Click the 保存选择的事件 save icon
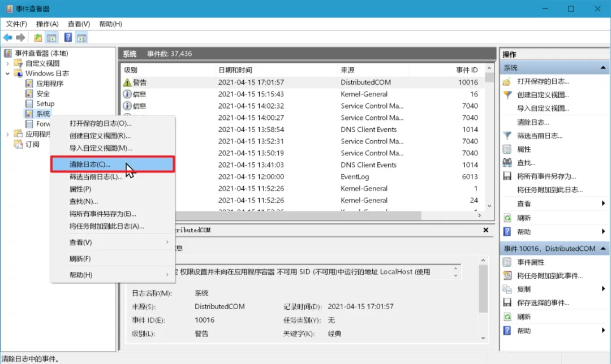This screenshot has width=611, height=364. coord(506,302)
